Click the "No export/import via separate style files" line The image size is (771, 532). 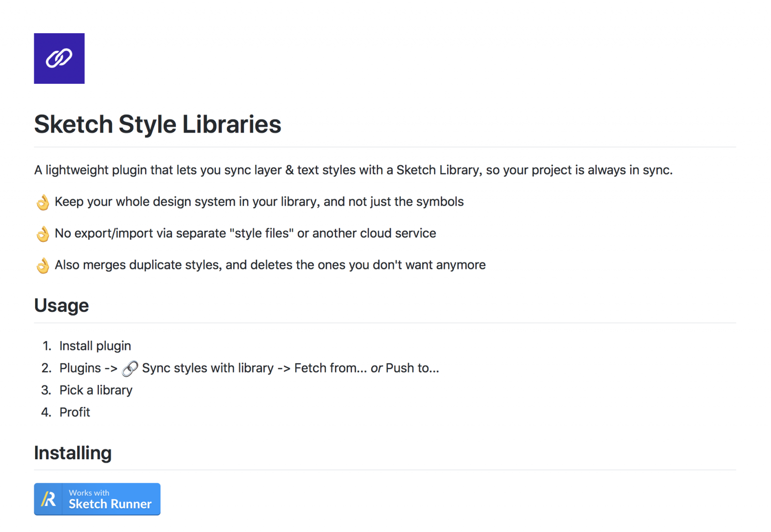pos(245,234)
